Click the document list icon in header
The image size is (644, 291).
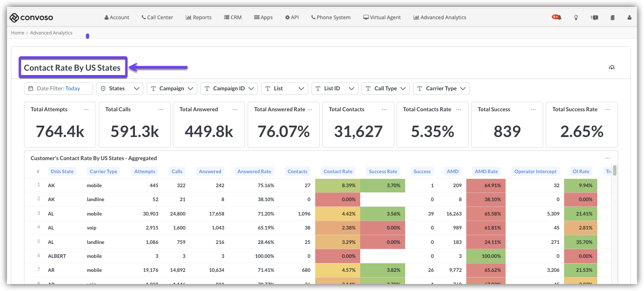(613, 17)
